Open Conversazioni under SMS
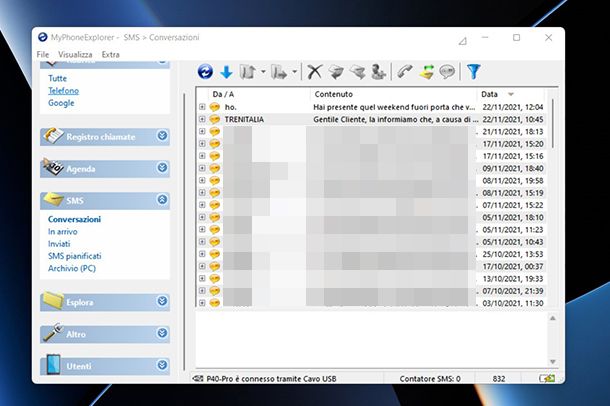Viewport: 610px width, 406px height. (74, 219)
